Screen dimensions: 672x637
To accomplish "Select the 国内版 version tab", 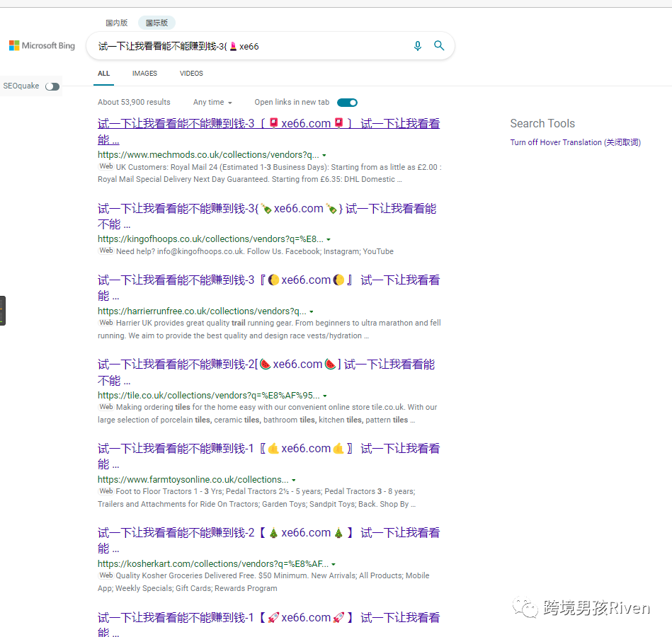I will (x=116, y=23).
